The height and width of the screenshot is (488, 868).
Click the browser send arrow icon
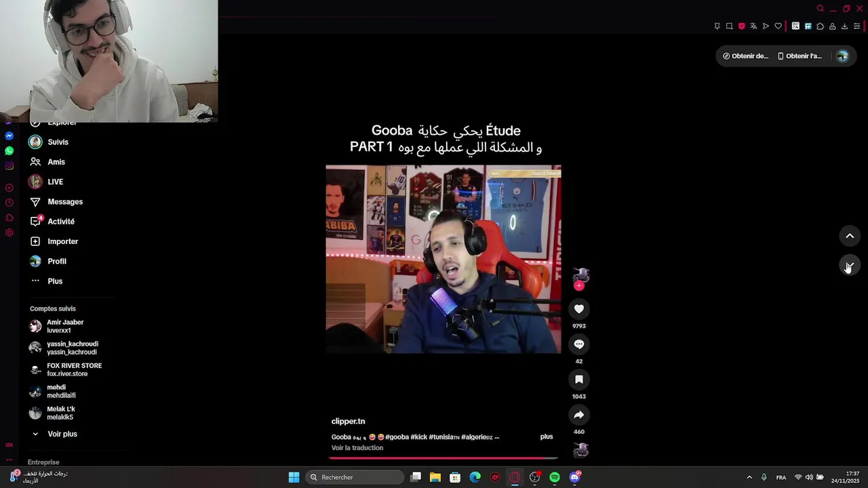(766, 26)
